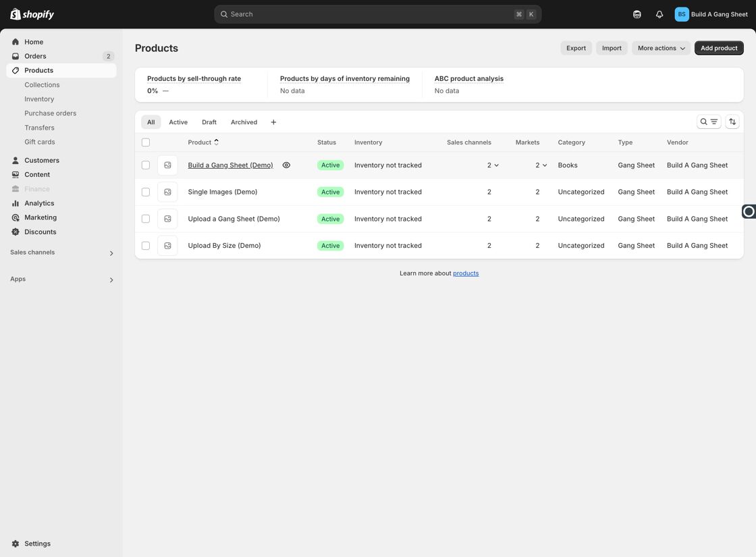The image size is (756, 557).
Task: Click the Import button
Action: 612,48
